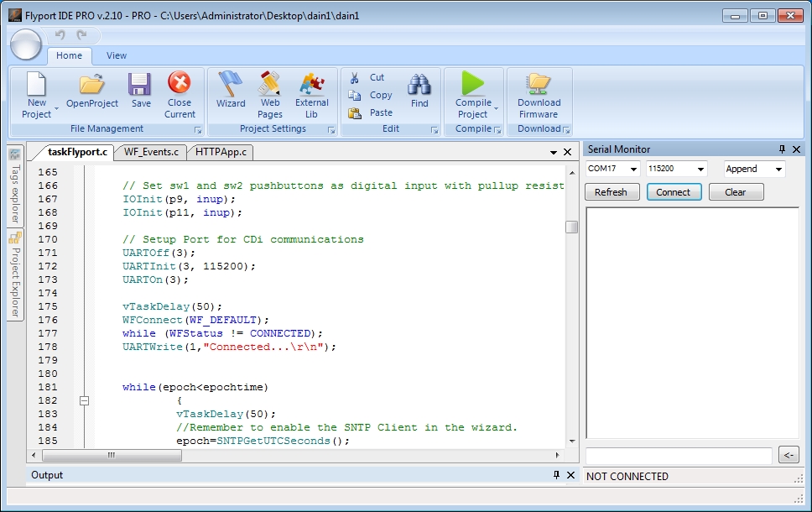
Task: Switch to the View ribbon tab
Action: (x=117, y=55)
